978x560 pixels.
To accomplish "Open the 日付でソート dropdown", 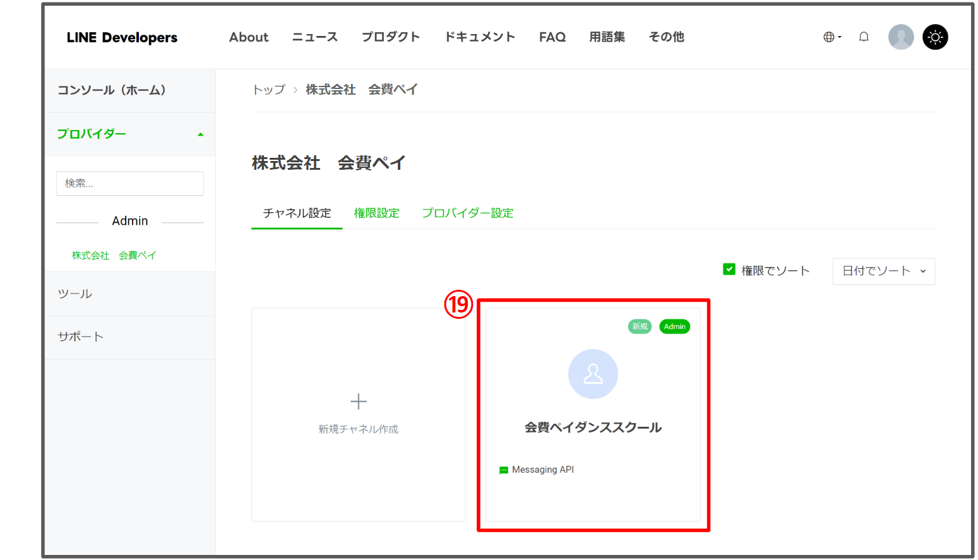I will pyautogui.click(x=884, y=271).
